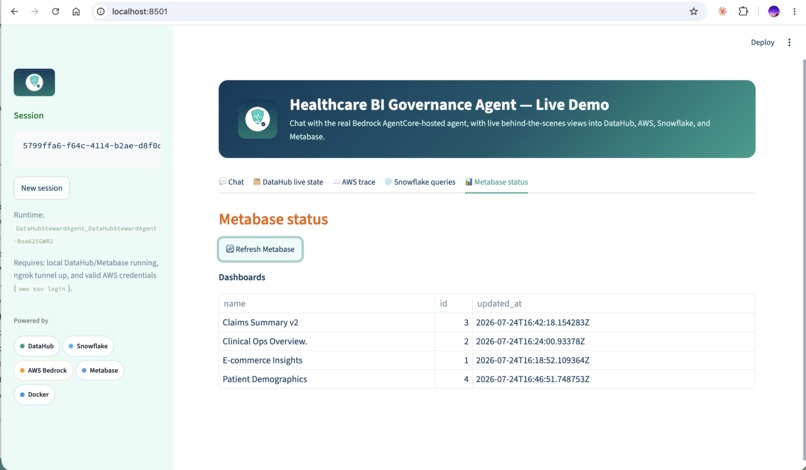806x470 pixels.
Task: Open the orange starburst extension icon
Action: (722, 11)
